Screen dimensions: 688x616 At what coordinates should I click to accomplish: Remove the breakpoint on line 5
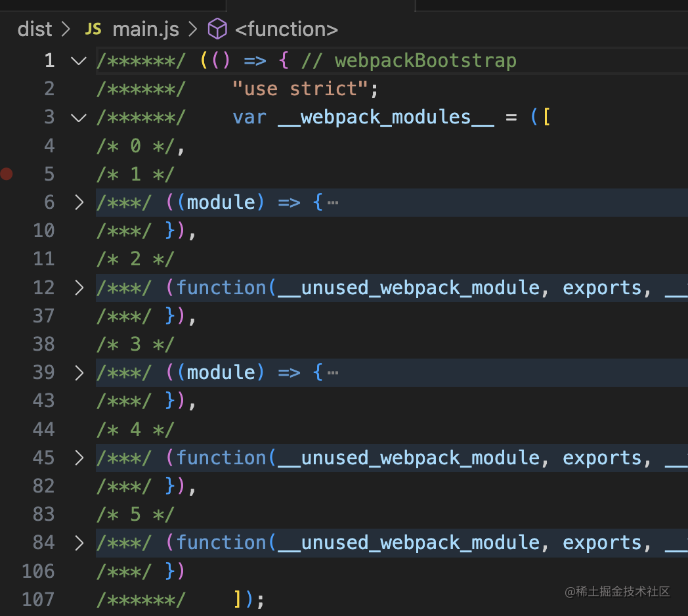click(7, 174)
